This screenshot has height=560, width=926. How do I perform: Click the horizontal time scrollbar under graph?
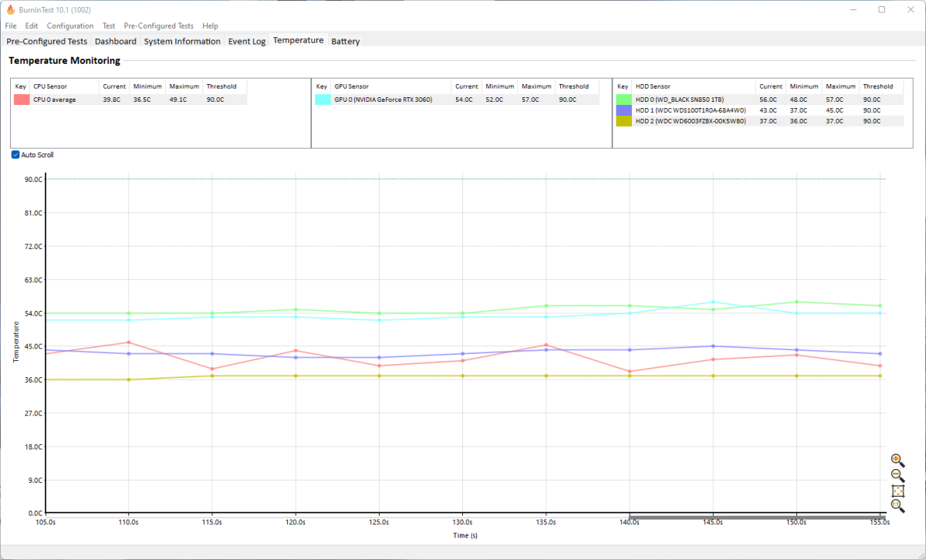click(x=757, y=518)
